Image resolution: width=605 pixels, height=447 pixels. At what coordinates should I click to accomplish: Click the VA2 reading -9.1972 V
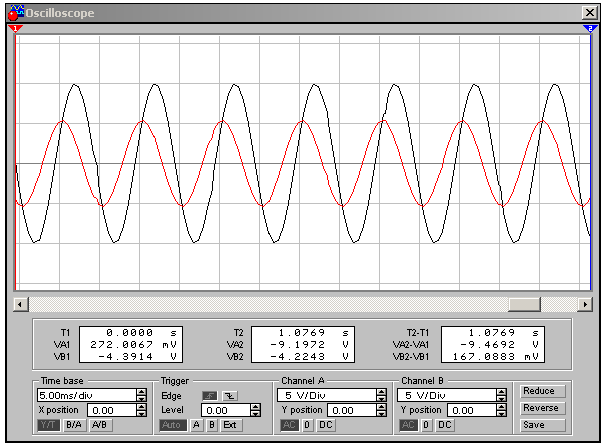[x=309, y=344]
